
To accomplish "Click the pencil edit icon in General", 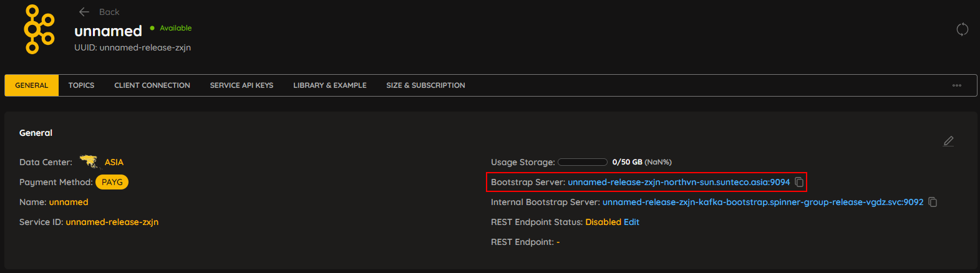I will click(948, 141).
